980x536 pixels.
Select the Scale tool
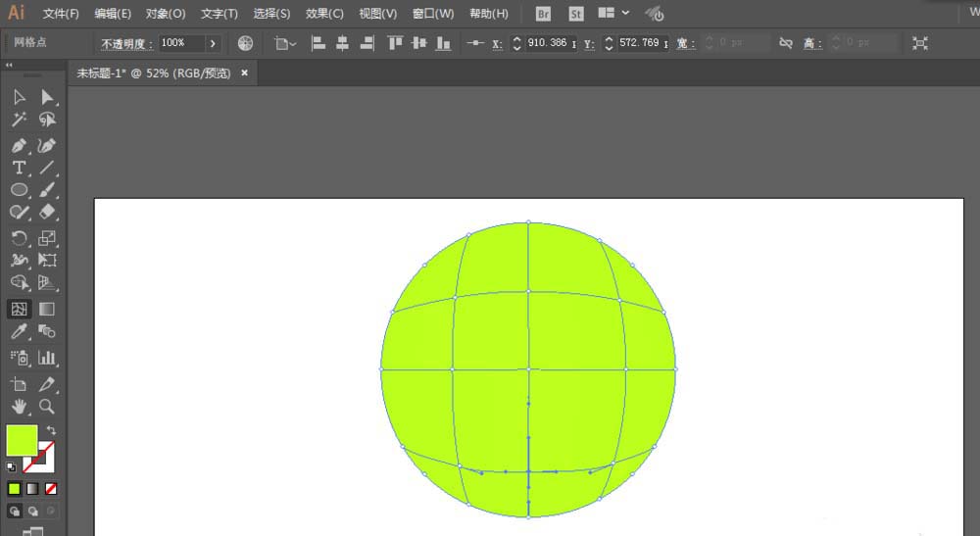[47, 238]
